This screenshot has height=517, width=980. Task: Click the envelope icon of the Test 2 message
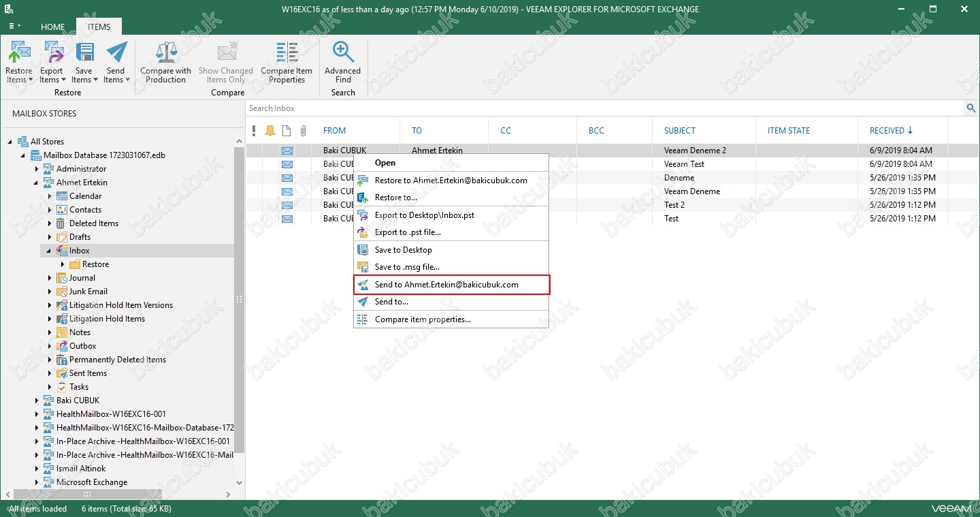click(287, 205)
